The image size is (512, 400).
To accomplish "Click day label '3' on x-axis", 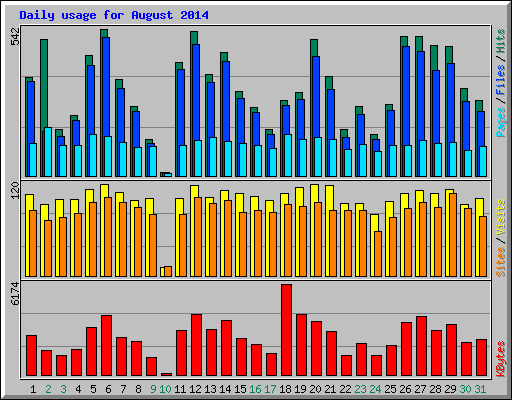I will pyautogui.click(x=63, y=389).
